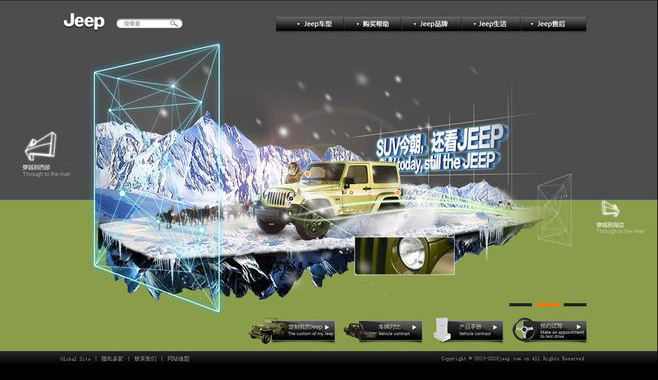
Task: Click the right arrow navigation icon
Action: tap(610, 209)
